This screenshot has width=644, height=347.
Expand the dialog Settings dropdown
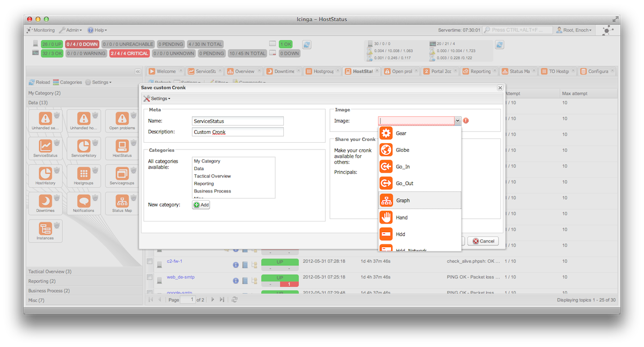(x=157, y=99)
